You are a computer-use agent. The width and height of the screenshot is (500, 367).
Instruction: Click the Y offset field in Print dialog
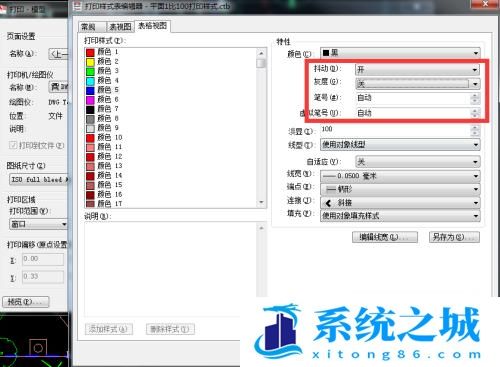[x=43, y=277]
